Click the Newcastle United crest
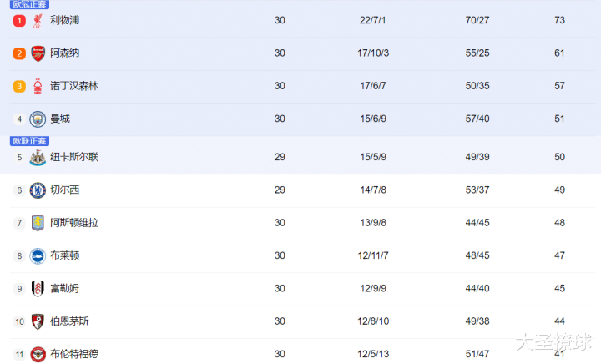 [38, 158]
